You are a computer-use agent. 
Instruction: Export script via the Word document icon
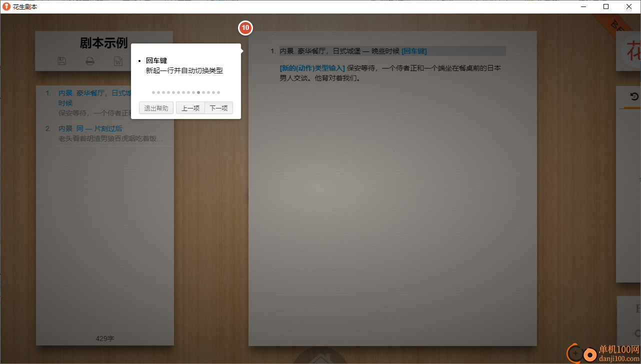(118, 61)
